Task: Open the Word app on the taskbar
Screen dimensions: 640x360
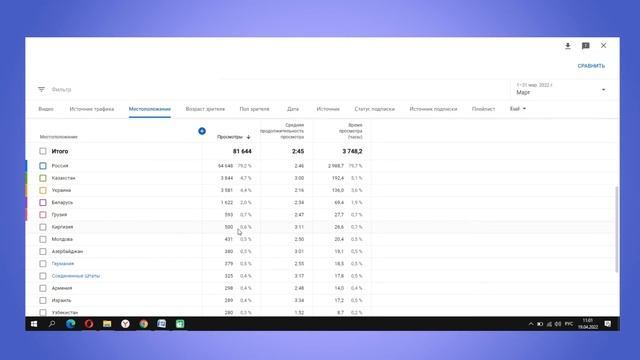Action: tap(162, 324)
